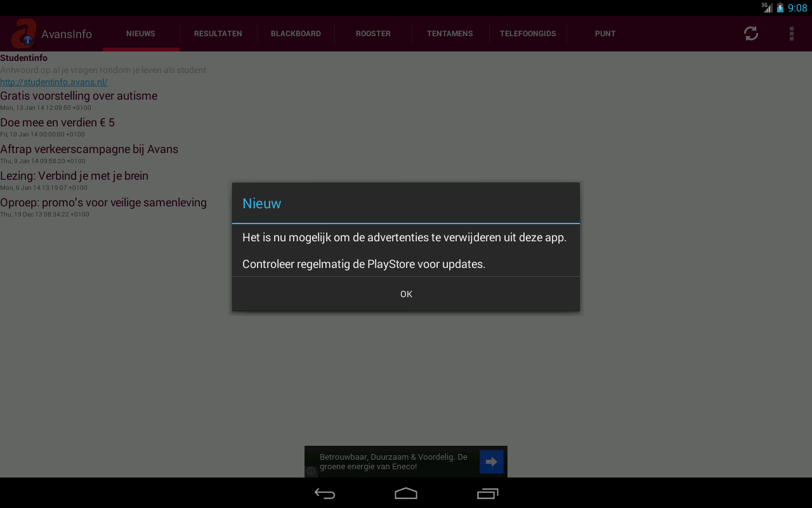Tap the ad info icon on banner

point(311,471)
